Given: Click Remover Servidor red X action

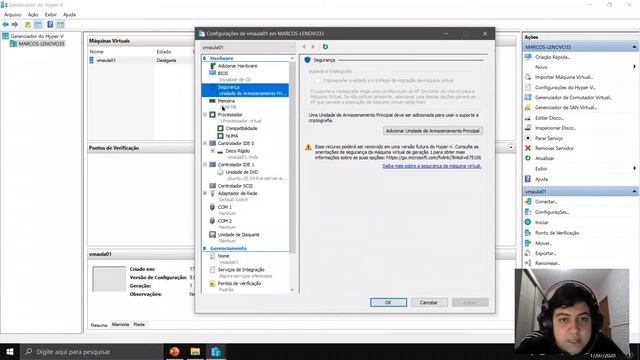Looking at the screenshot, I should (528, 148).
